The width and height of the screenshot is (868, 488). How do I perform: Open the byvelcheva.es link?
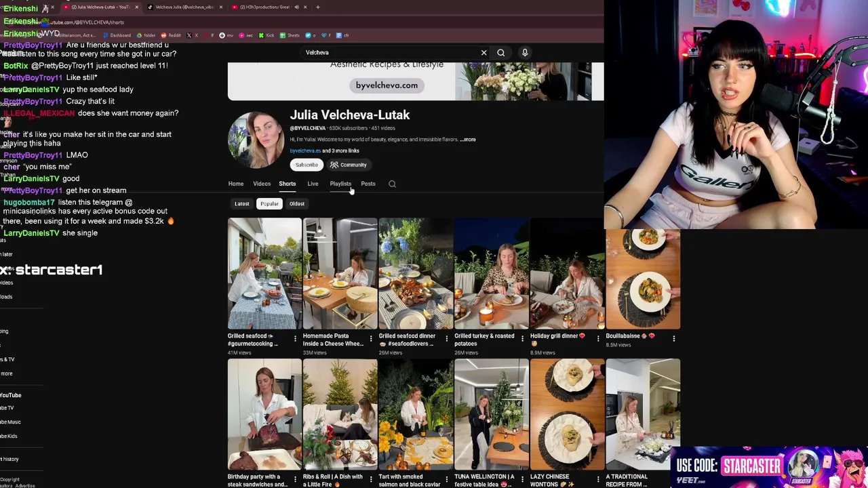pyautogui.click(x=305, y=150)
